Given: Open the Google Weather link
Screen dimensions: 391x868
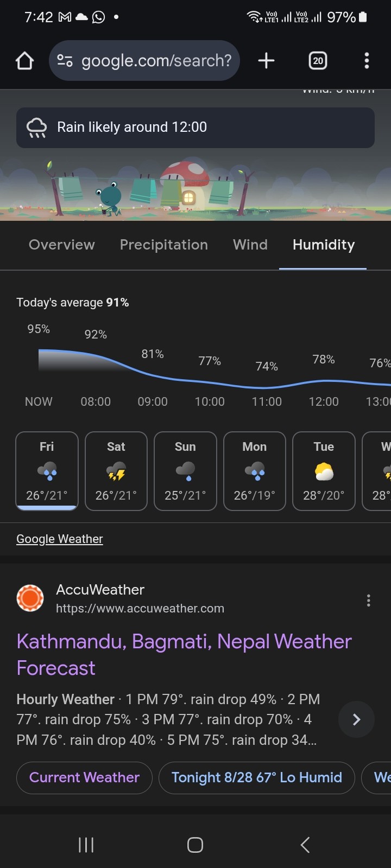Looking at the screenshot, I should coord(60,539).
